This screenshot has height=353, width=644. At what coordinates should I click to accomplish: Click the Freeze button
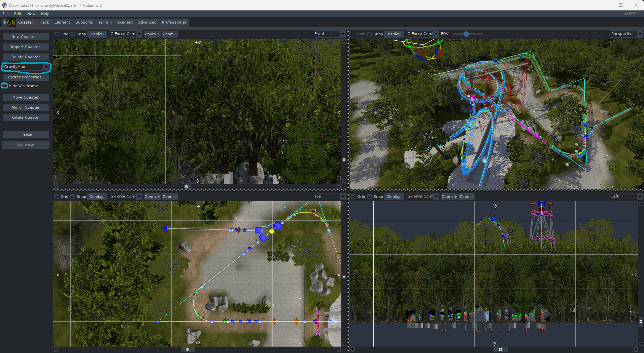26,134
